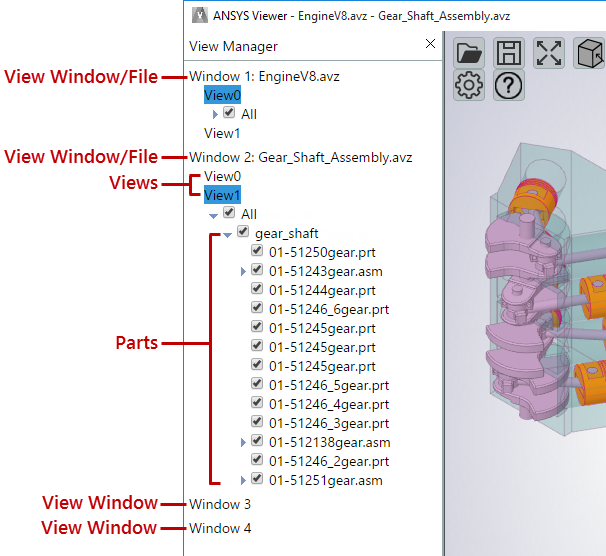Toggle checkbox for 01-512138gear.asm

tap(257, 440)
